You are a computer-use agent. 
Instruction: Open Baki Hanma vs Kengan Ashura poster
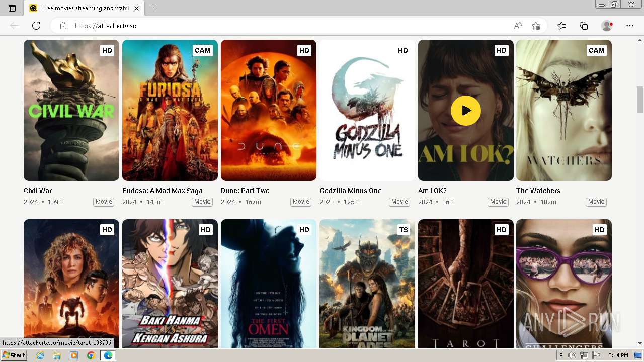coord(170,284)
